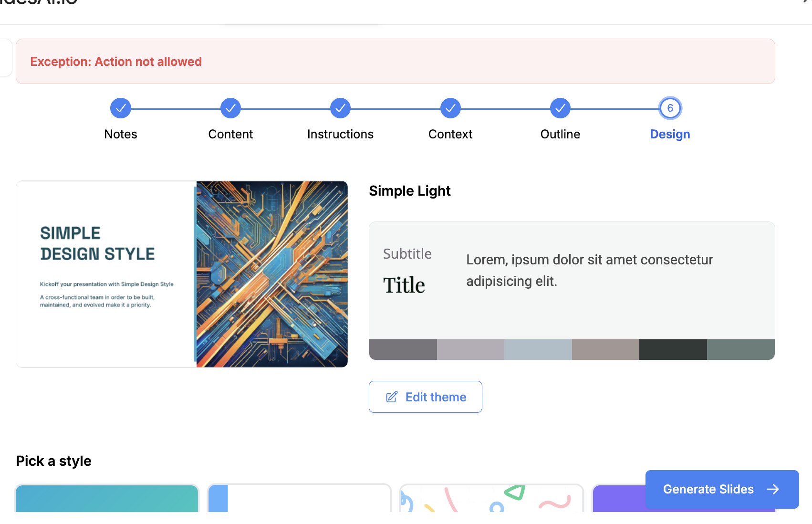
Task: Click the Instructions step checkmark circle
Action: tap(340, 108)
